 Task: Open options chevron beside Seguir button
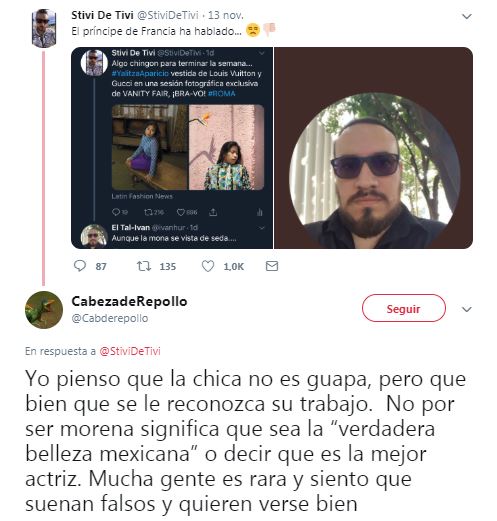[x=467, y=309]
